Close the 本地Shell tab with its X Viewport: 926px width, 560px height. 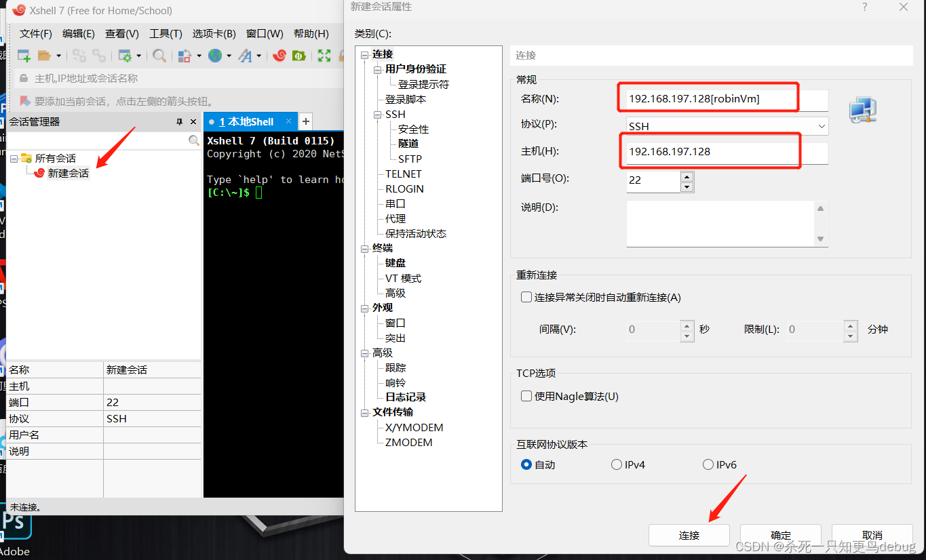click(288, 121)
